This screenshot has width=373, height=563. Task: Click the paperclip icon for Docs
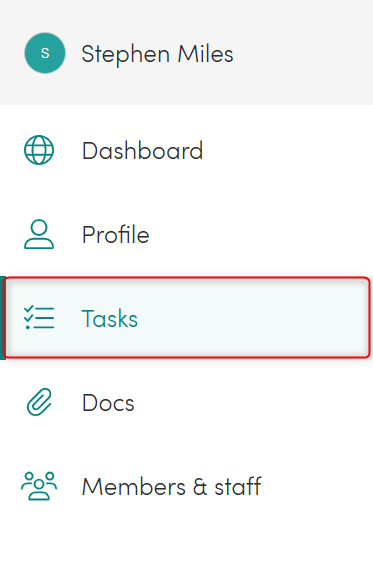(x=39, y=402)
